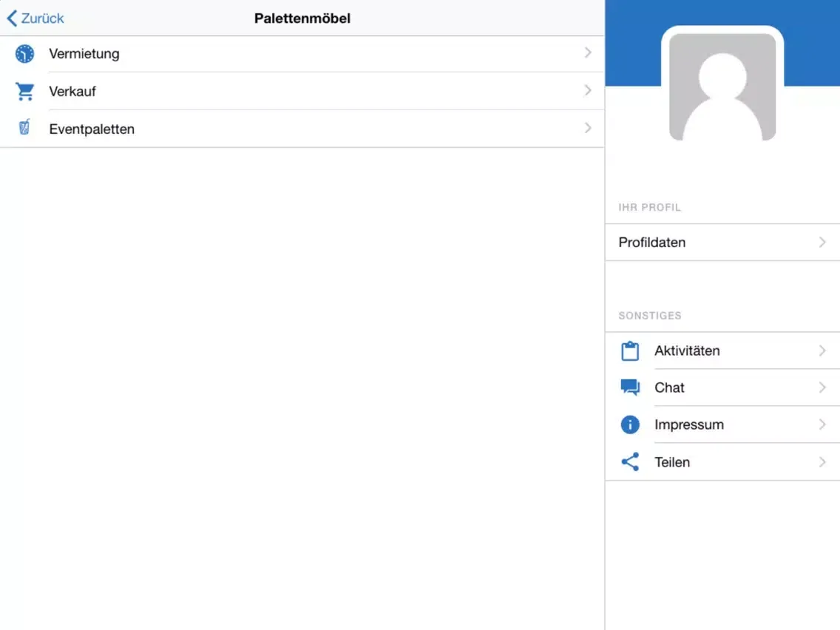Expand the Eventpaletten row chevron
This screenshot has height=630, width=840.
588,128
